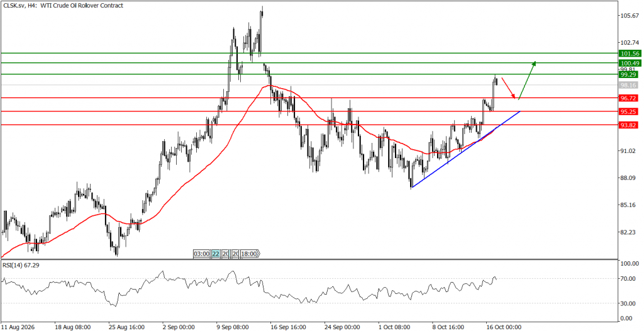Click the 93.82 red price label
The image size is (644, 333).
point(628,125)
